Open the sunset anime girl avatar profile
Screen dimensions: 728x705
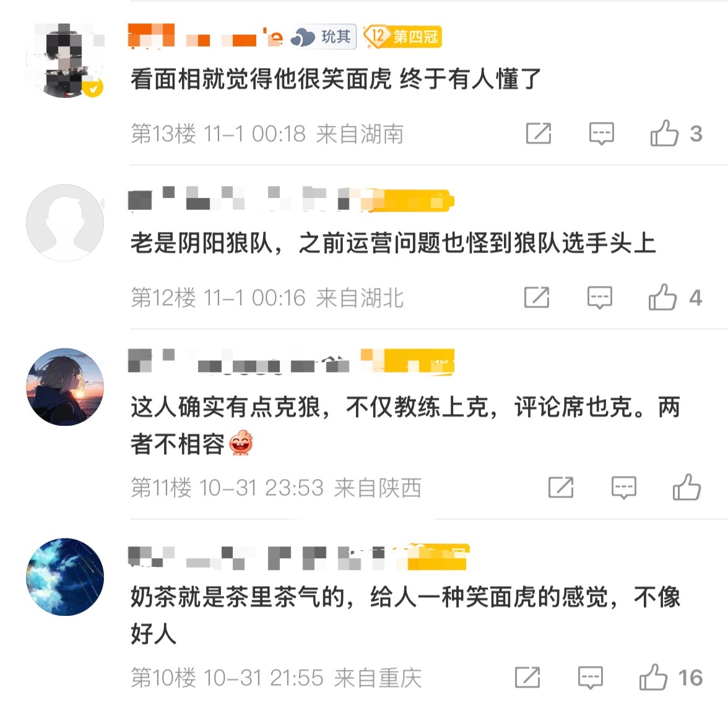click(65, 387)
